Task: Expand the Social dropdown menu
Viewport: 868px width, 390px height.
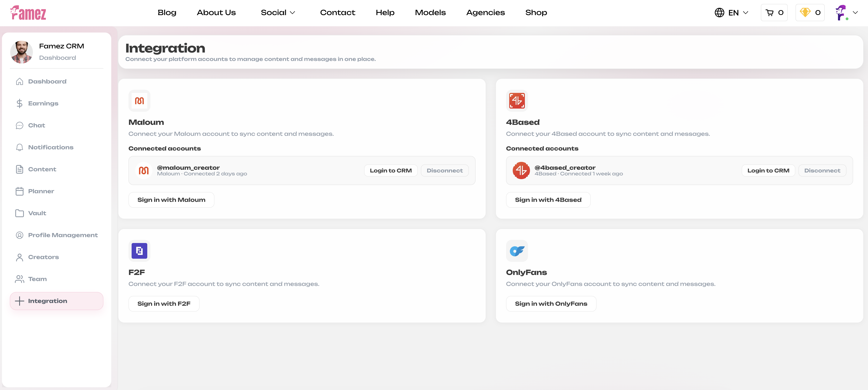Action: 278,13
